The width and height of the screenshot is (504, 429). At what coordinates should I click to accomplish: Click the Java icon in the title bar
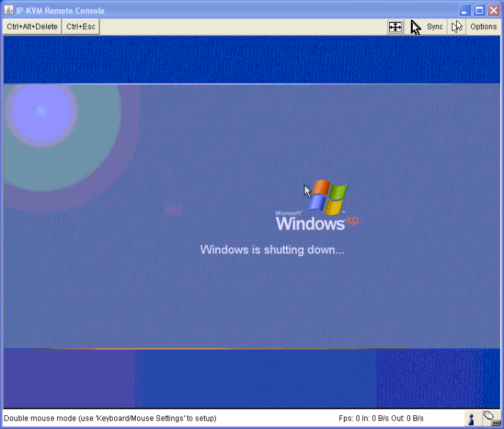point(9,11)
